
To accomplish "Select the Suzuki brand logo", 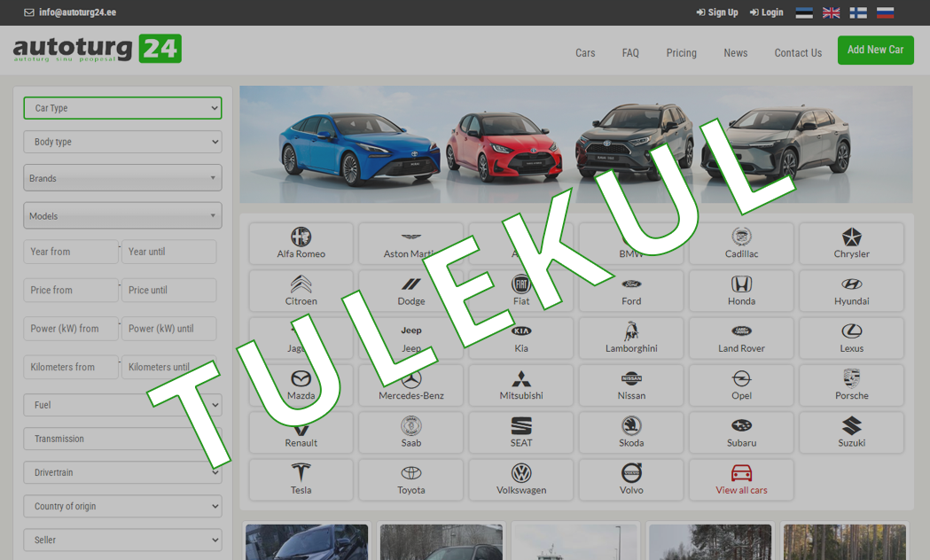I will coord(851,425).
